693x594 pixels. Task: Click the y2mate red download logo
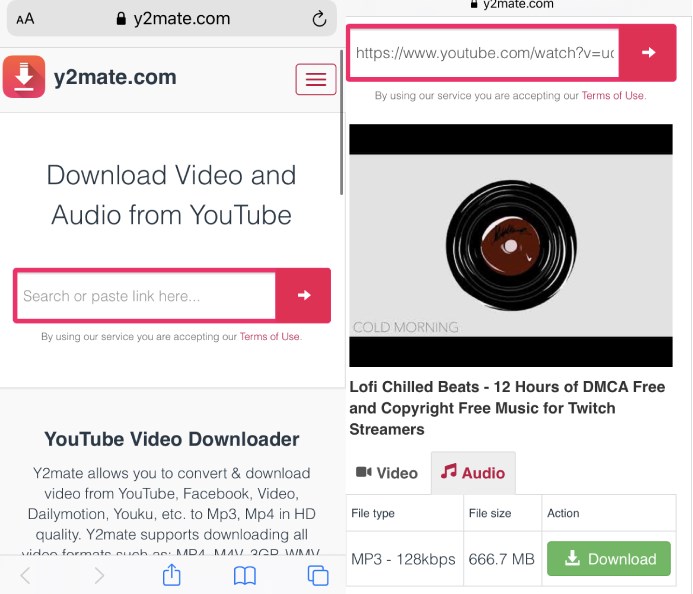click(x=24, y=76)
